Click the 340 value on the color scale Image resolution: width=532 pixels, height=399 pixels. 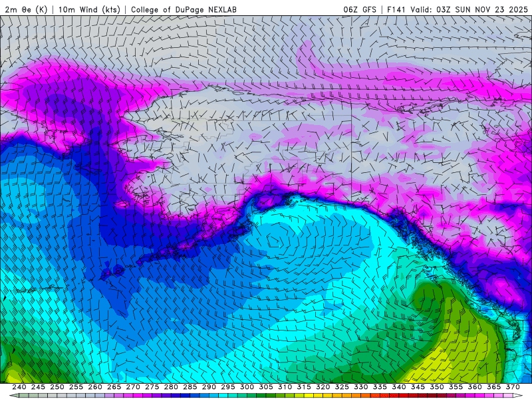click(399, 387)
